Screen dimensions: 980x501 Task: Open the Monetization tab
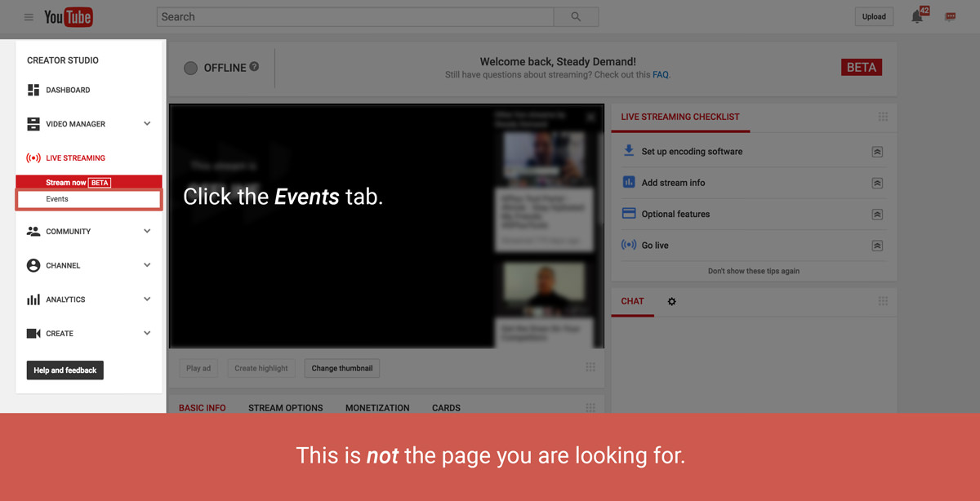[377, 407]
